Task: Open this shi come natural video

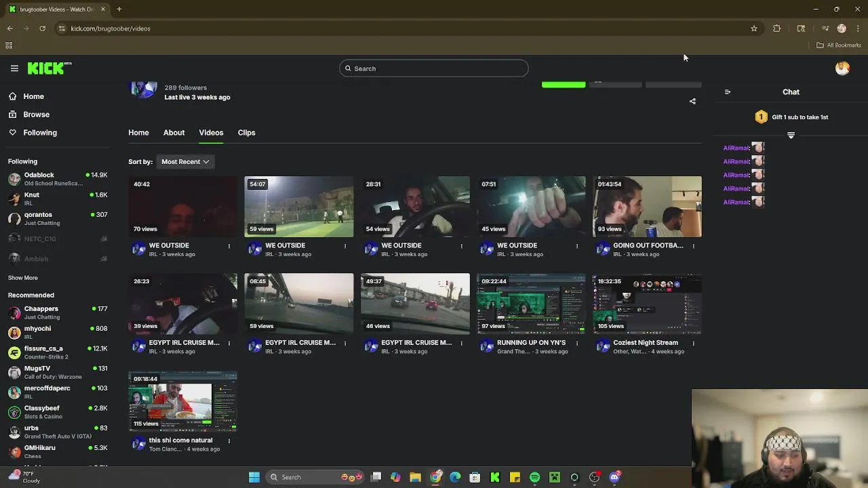Action: 183,401
